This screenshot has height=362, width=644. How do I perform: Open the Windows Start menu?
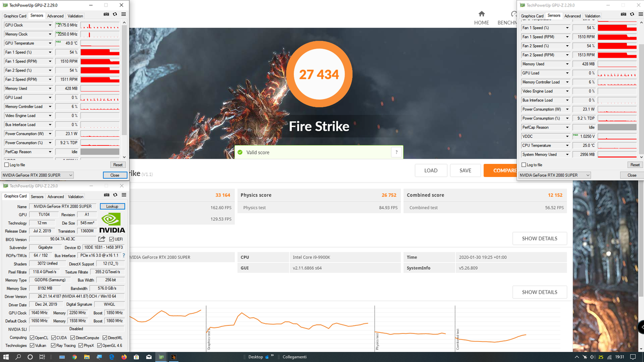(6, 357)
